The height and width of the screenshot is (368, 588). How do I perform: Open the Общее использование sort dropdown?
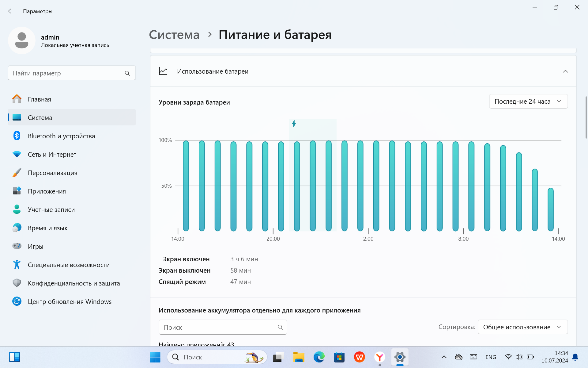click(x=522, y=327)
